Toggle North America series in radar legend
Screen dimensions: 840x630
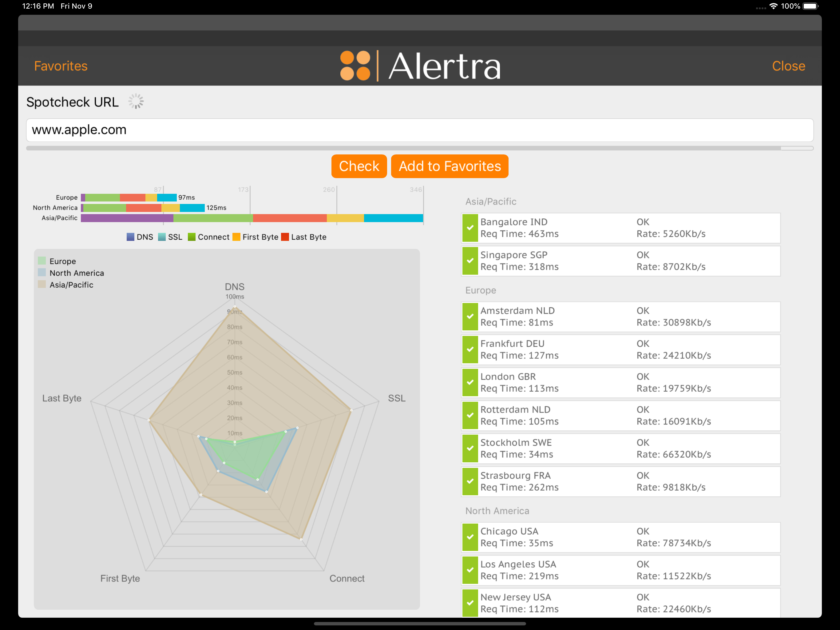coord(42,273)
